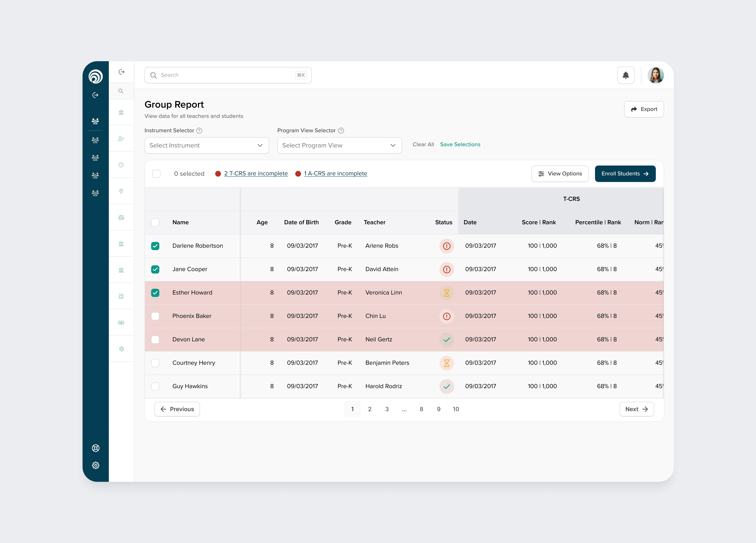Open View Options menu

coord(560,174)
